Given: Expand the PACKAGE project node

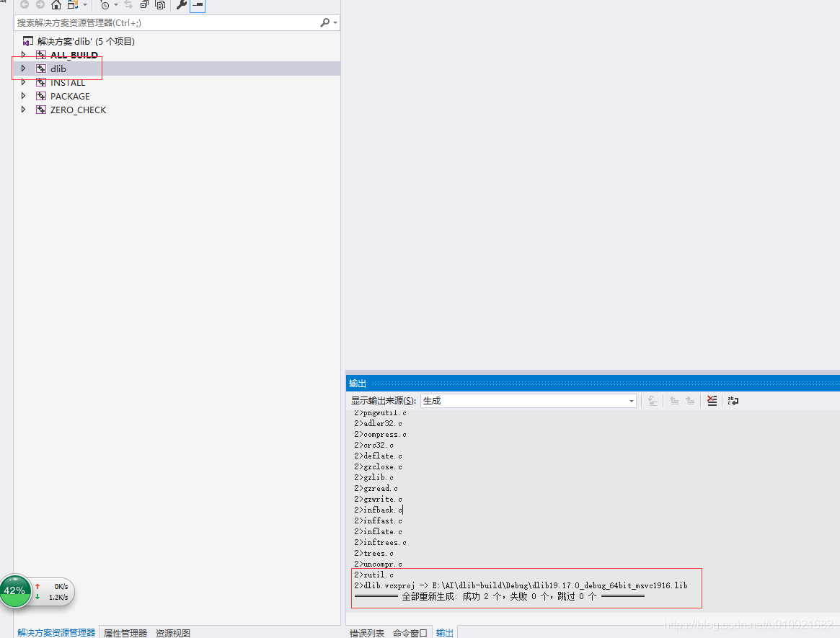Looking at the screenshot, I should (x=23, y=96).
